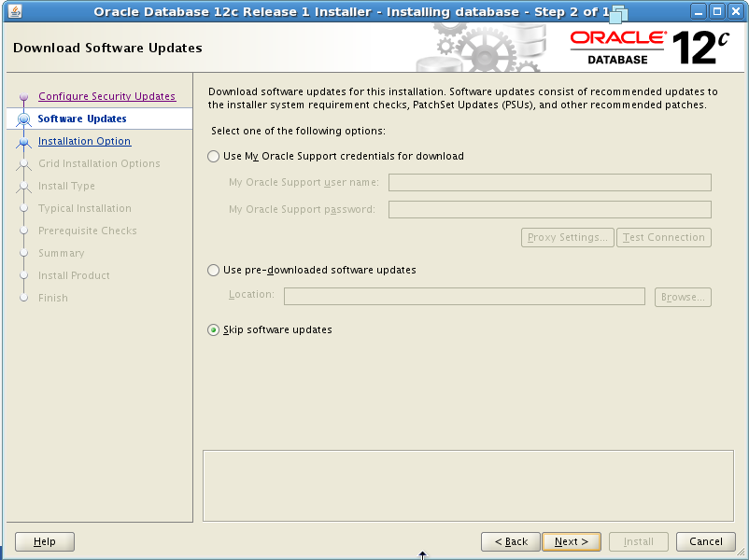The image size is (749, 560).
Task: Click Install Product step in sidebar
Action: coord(74,276)
